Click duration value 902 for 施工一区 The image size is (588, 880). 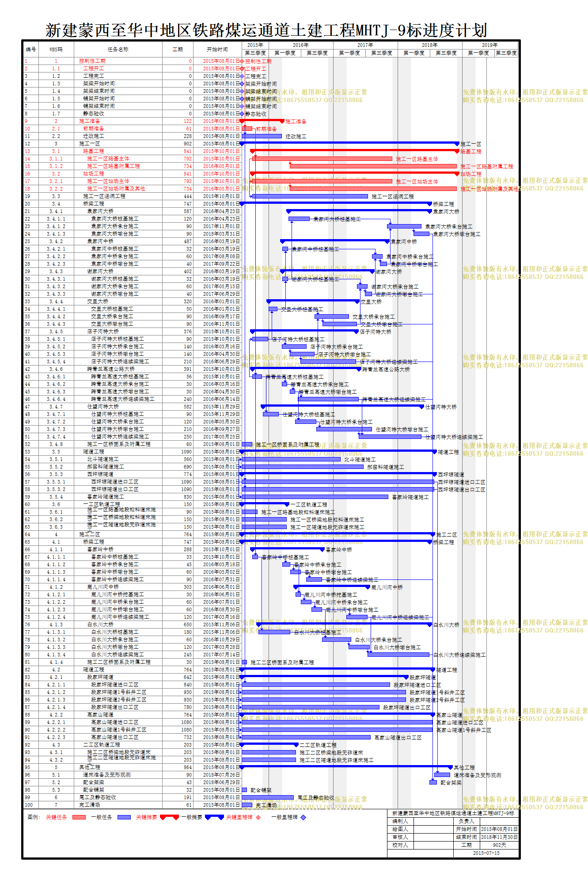188,144
